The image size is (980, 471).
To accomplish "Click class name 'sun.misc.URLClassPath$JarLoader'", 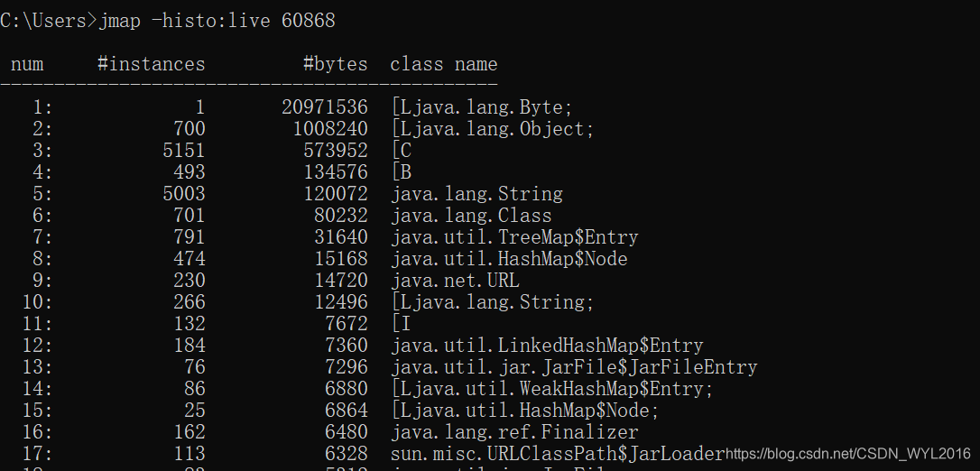I will [x=557, y=454].
